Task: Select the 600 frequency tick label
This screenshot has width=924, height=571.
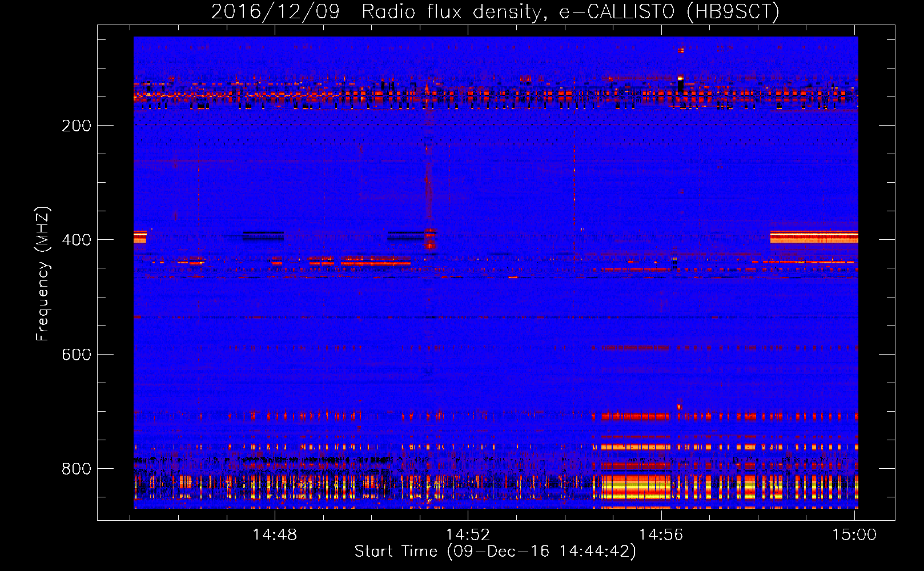Action: tap(77, 355)
